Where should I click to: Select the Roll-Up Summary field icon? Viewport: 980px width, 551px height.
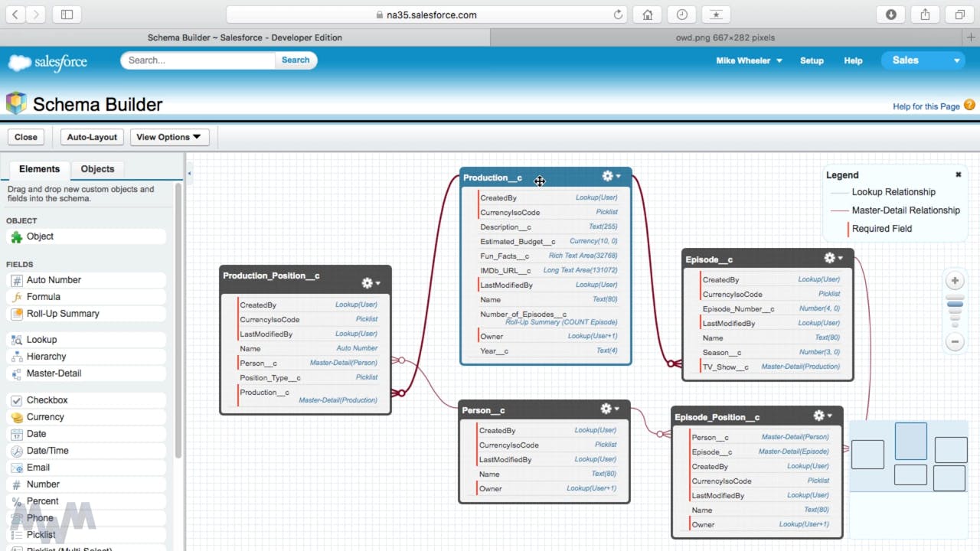[x=16, y=314]
